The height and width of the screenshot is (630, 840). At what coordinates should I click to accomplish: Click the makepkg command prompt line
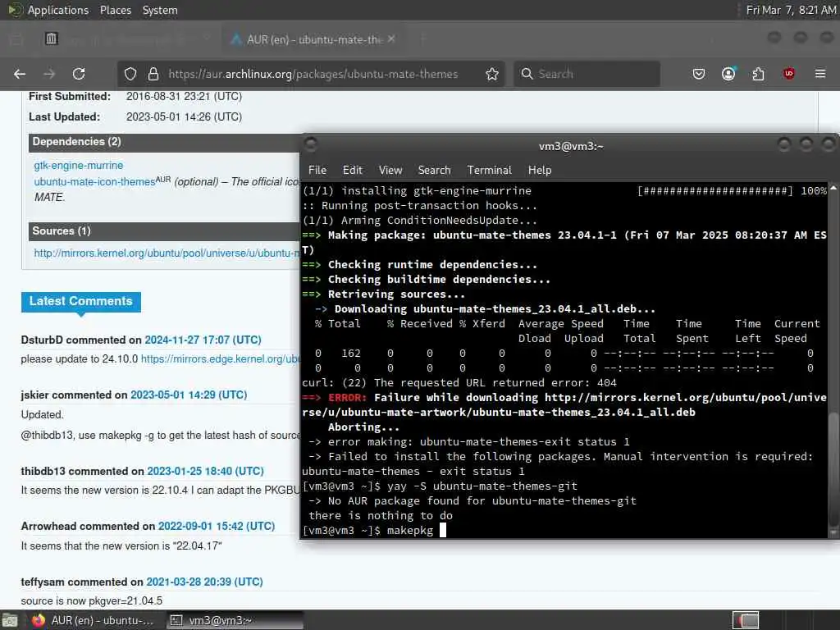pyautogui.click(x=374, y=531)
